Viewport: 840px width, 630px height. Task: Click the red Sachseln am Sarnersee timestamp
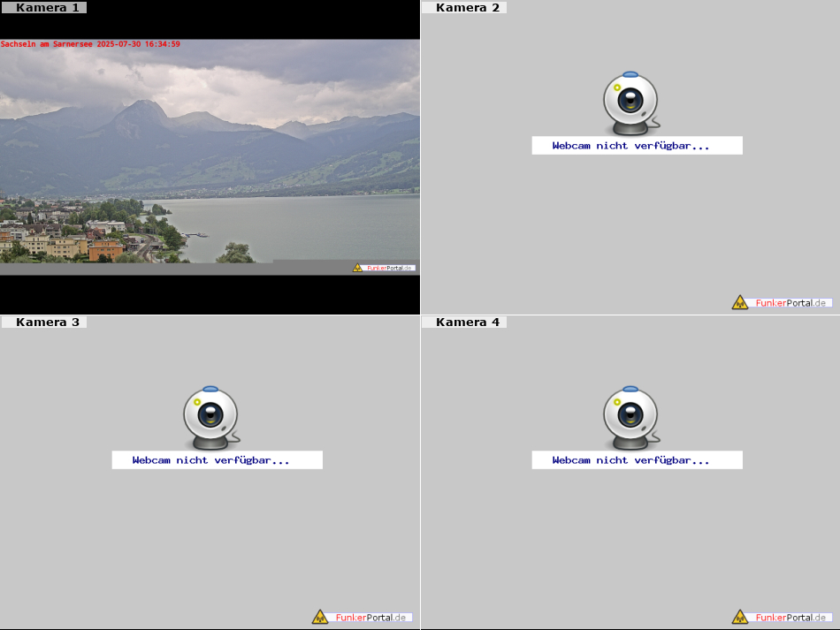(90, 44)
